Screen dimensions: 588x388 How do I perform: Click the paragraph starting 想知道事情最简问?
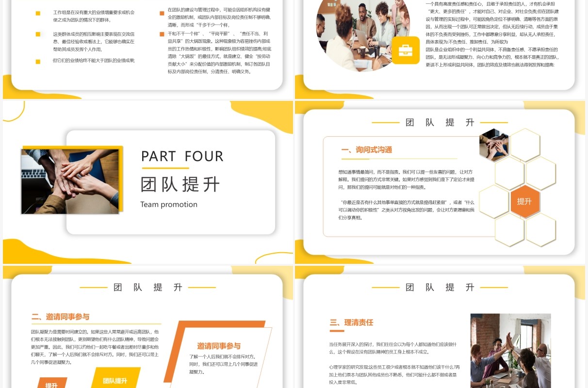pos(407,179)
